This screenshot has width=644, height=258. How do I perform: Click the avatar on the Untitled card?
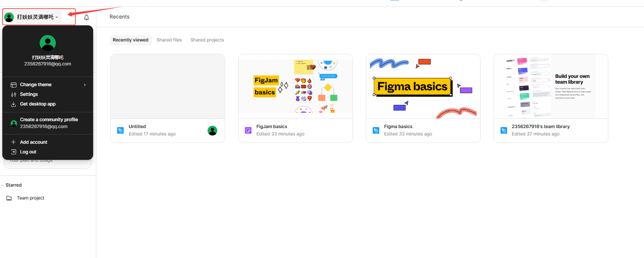pos(212,130)
